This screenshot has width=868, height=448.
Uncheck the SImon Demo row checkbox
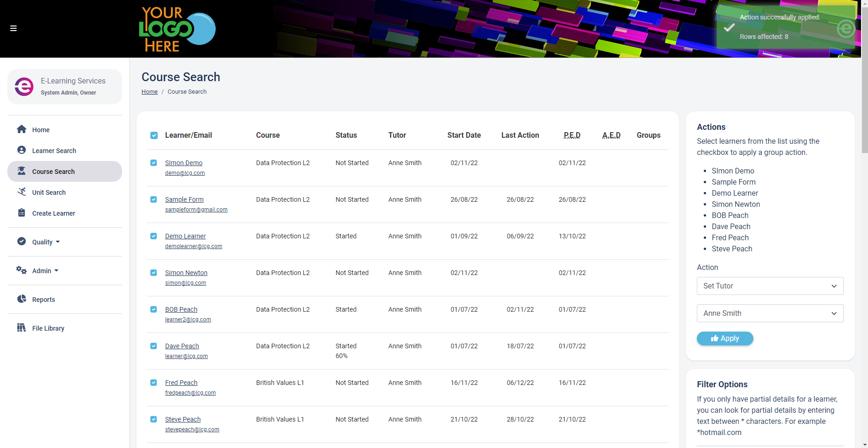coord(154,163)
